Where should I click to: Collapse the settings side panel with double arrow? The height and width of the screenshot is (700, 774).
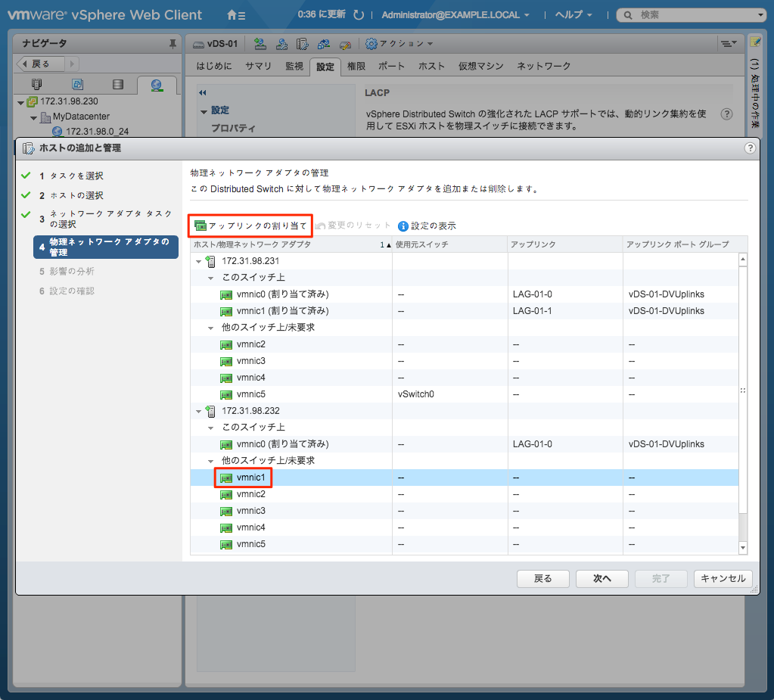point(202,92)
